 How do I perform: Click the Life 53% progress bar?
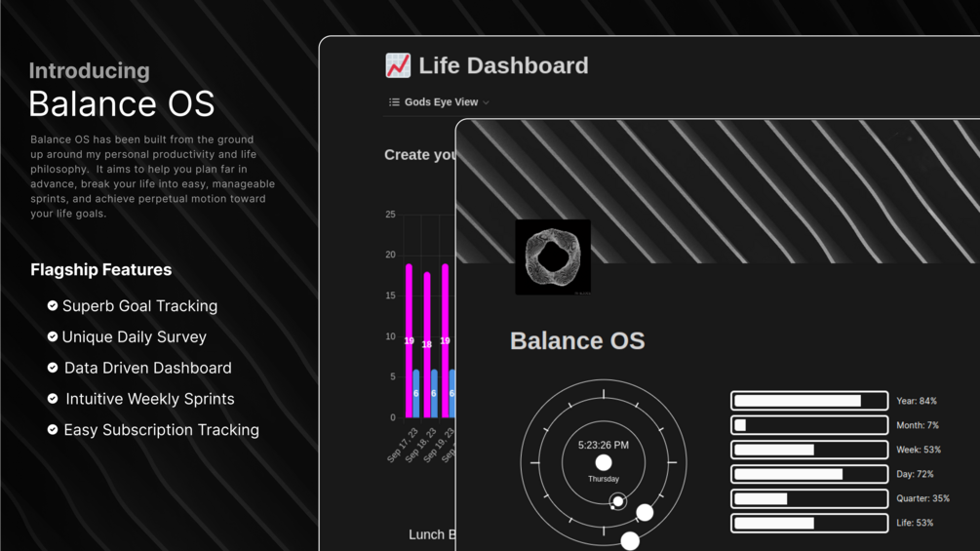(809, 523)
